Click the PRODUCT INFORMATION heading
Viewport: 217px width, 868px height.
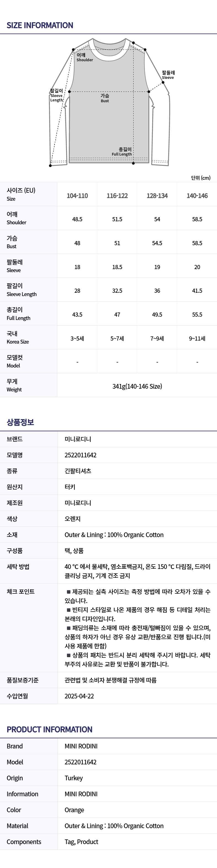(x=50, y=729)
